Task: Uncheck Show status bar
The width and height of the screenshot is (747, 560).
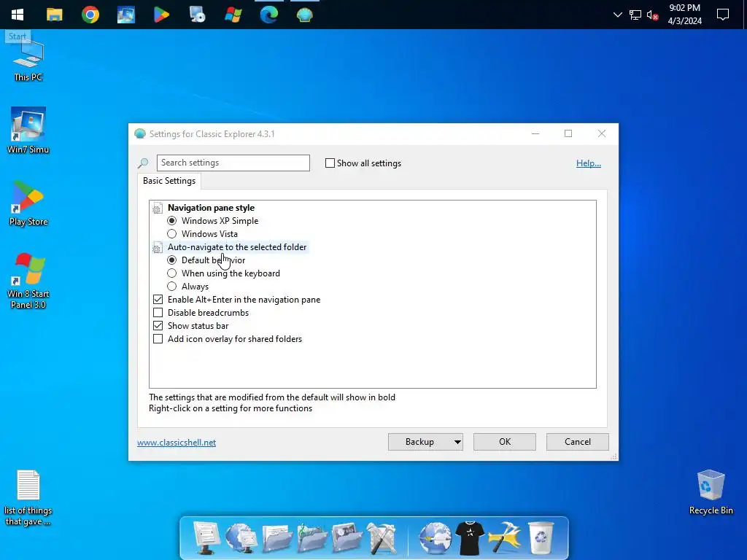Action: point(158,326)
